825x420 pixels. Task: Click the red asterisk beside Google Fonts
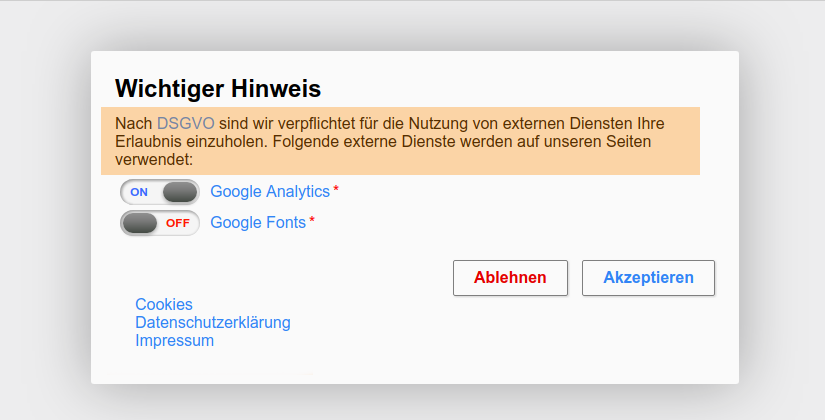coord(312,221)
